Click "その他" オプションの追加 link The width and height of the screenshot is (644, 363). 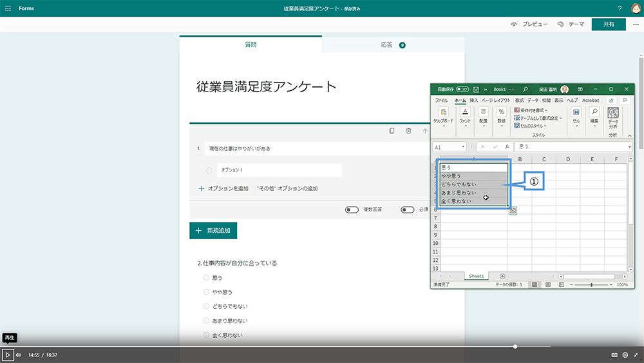287,188
